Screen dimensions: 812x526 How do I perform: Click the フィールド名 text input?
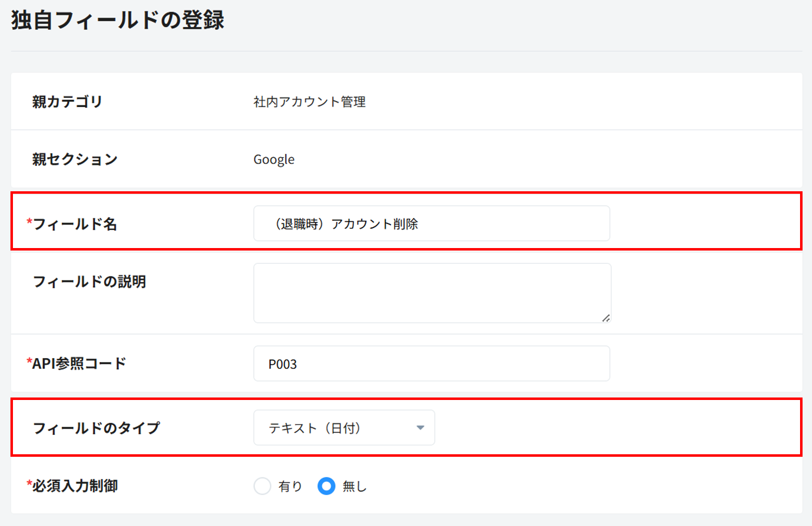click(x=431, y=224)
